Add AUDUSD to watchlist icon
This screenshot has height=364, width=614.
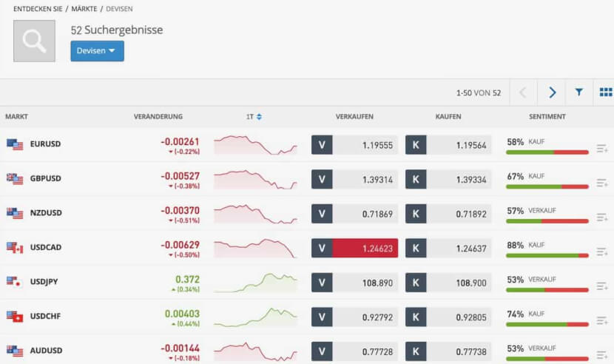click(602, 355)
